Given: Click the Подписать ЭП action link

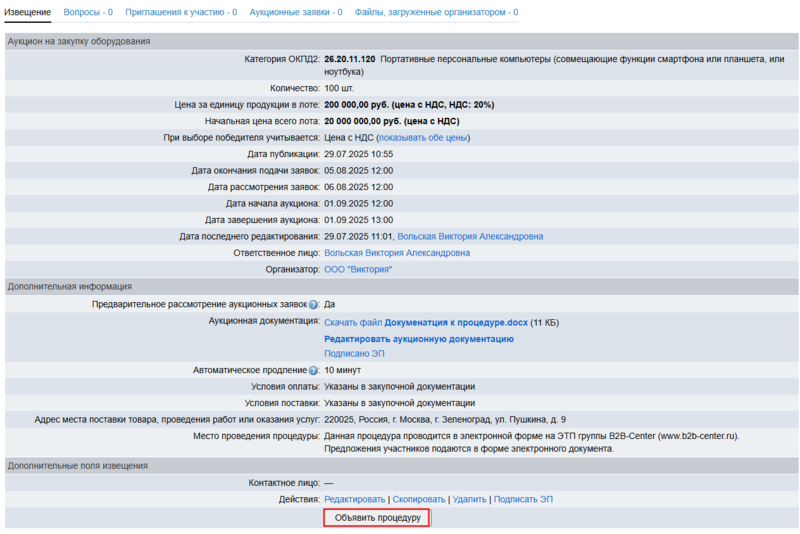Looking at the screenshot, I should [523, 499].
